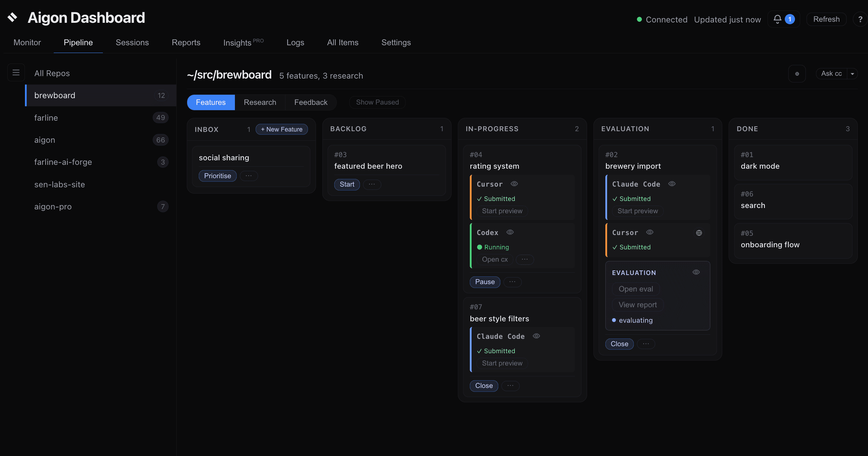Click Start preview under brewery import Claude Code
Viewport: 868px width, 456px height.
pos(638,211)
